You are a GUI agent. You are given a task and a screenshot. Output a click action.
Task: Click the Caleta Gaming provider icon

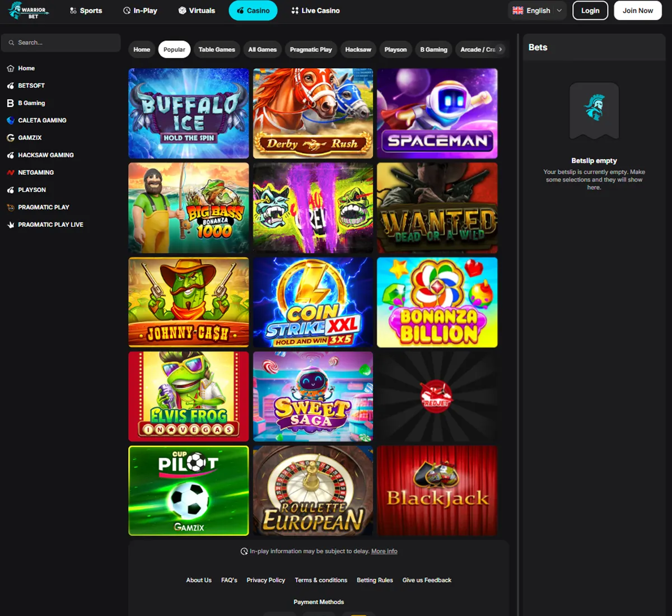(11, 120)
